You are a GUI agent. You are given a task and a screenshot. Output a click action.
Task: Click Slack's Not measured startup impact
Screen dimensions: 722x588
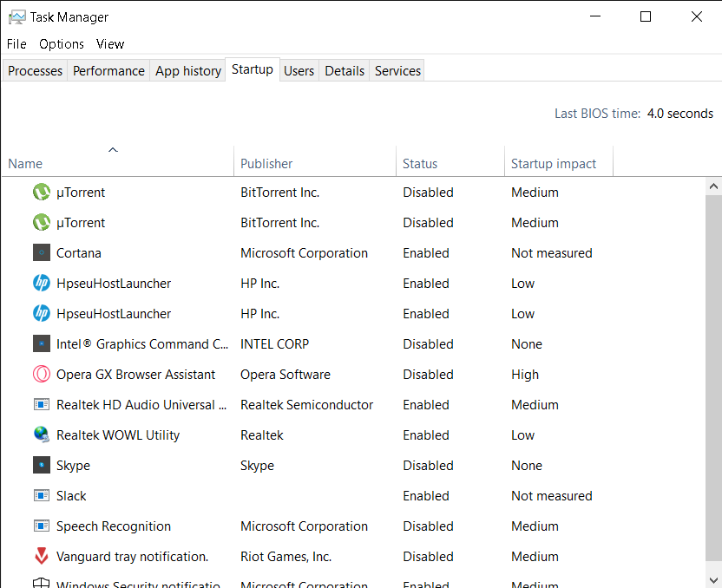[552, 496]
